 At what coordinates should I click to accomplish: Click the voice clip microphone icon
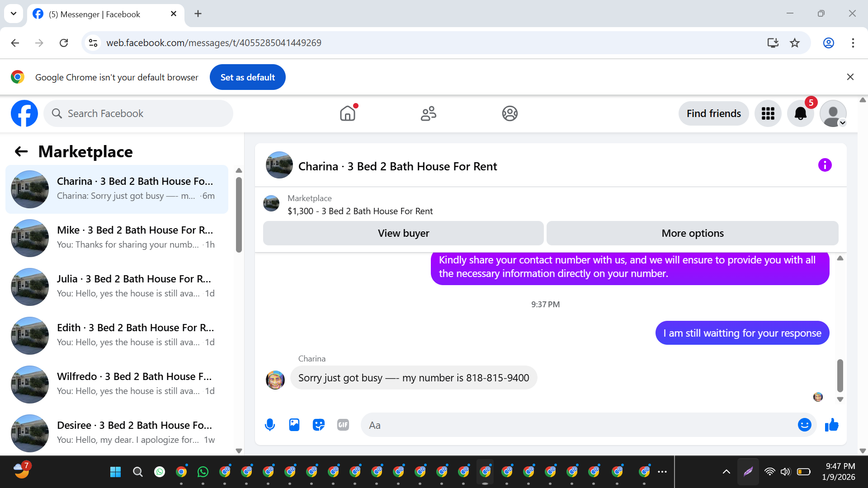(270, 425)
